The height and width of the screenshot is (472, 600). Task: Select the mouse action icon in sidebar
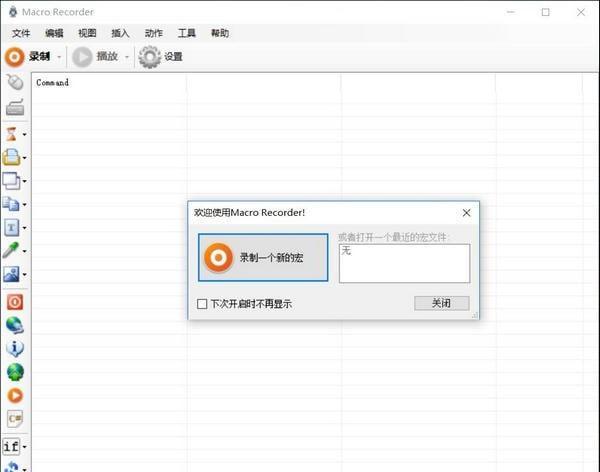(15, 82)
